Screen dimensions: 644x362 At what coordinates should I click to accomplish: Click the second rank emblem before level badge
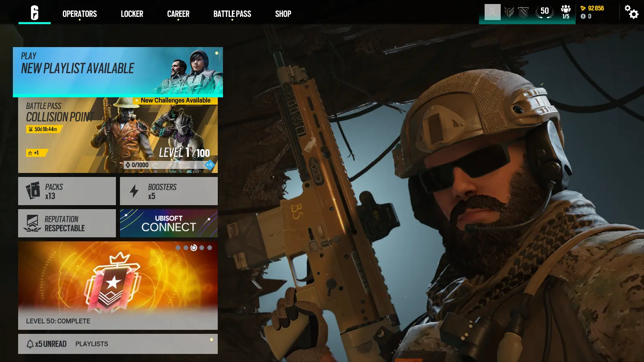(x=523, y=12)
